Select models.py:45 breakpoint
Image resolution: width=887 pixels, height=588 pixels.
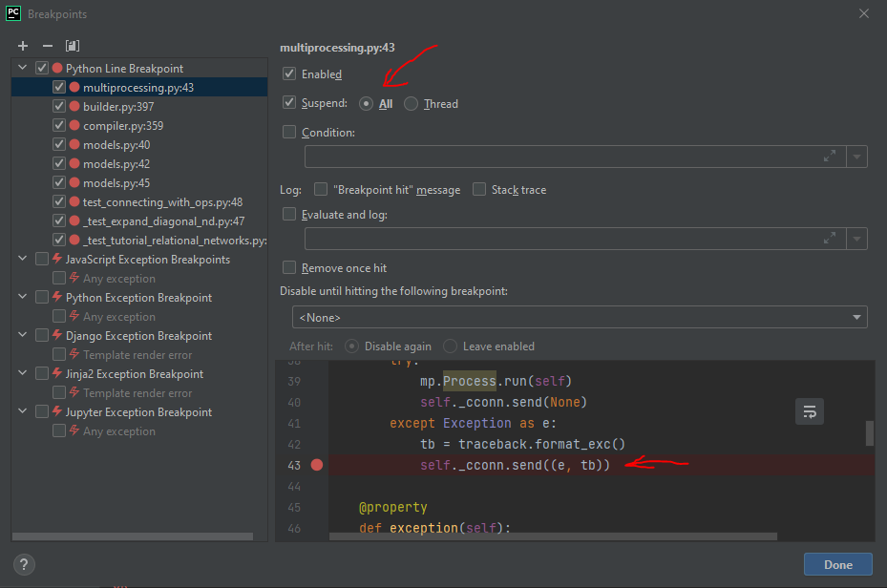[x=139, y=182]
